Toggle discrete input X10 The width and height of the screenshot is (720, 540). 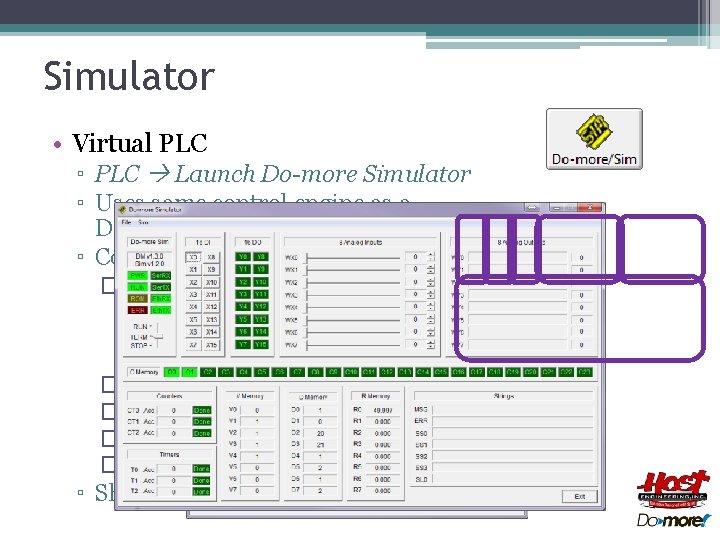click(x=211, y=282)
